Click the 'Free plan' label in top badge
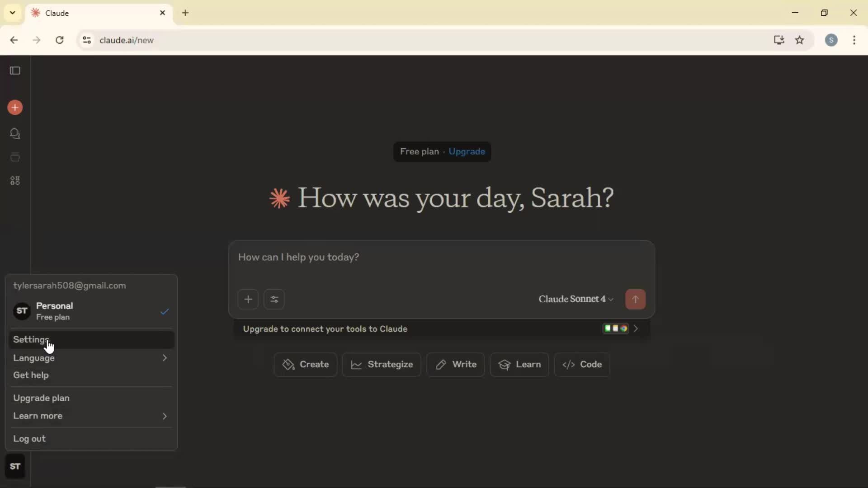Viewport: 868px width, 488px height. coord(419,151)
